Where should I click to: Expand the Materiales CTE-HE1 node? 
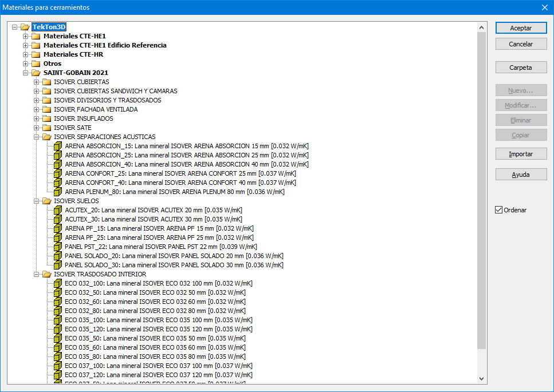[x=25, y=37]
